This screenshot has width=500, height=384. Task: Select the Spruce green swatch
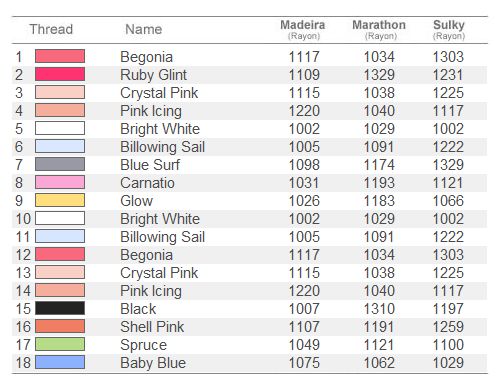60,344
